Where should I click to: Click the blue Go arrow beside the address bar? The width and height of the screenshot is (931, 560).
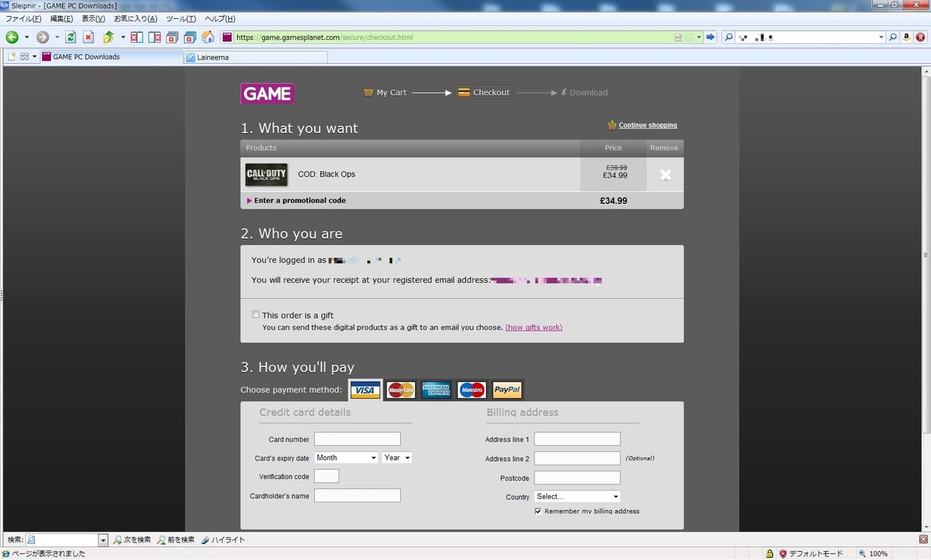click(x=711, y=37)
